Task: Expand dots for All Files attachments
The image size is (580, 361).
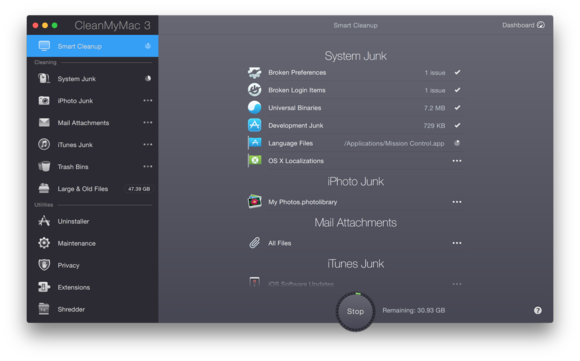Action: click(457, 243)
